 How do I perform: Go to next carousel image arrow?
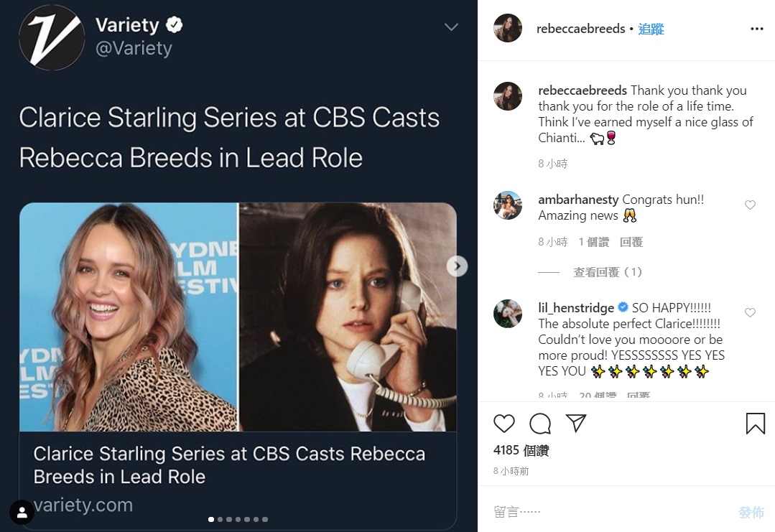(x=457, y=266)
